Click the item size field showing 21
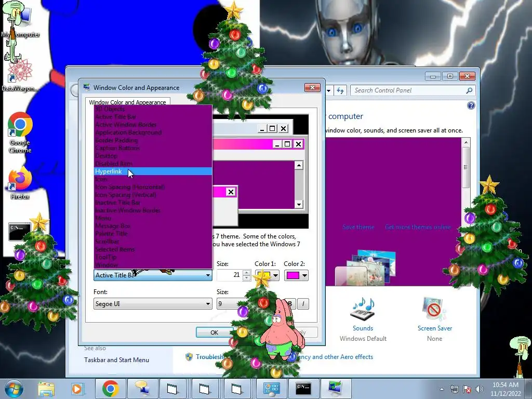 pos(230,275)
